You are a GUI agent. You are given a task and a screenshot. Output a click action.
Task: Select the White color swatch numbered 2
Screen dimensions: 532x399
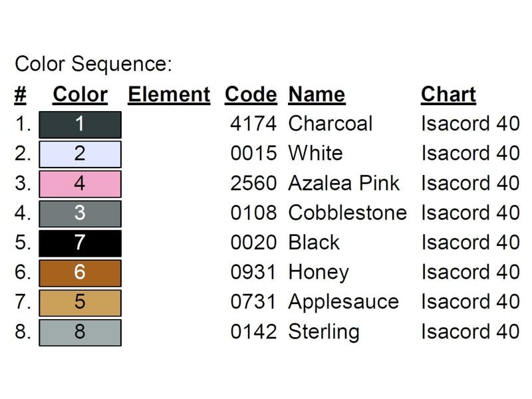point(80,154)
